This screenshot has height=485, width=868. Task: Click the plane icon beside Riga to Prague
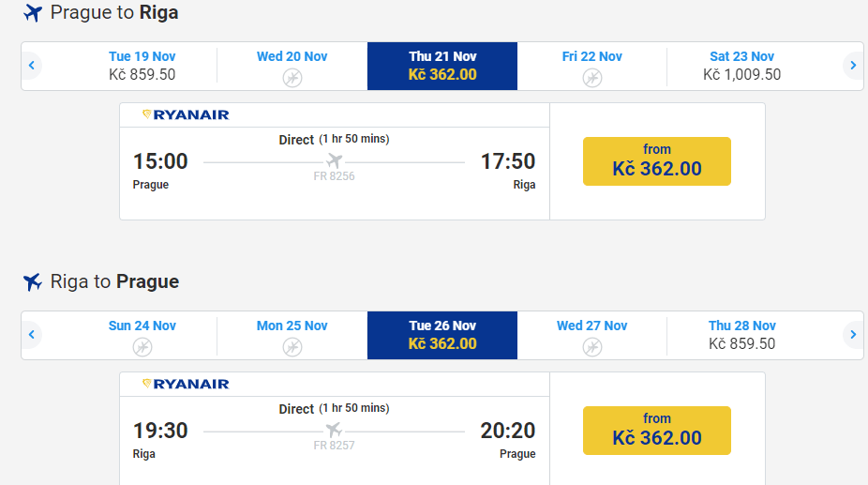[x=33, y=282]
